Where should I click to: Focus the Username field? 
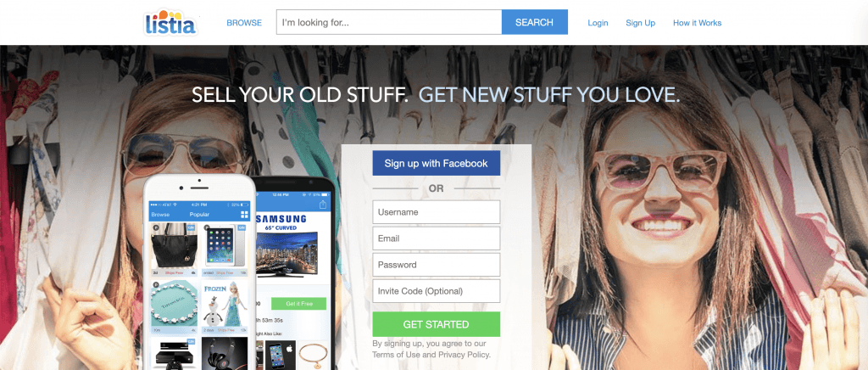437,212
